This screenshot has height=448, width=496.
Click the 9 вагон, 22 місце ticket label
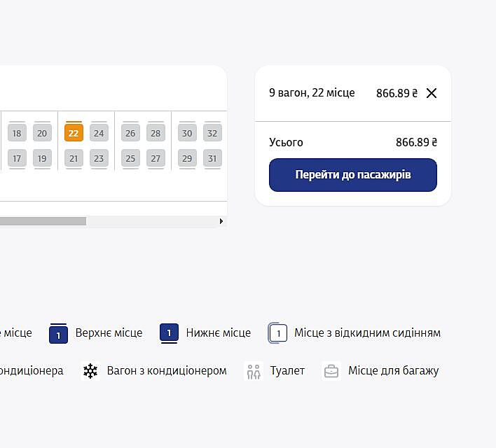[312, 93]
